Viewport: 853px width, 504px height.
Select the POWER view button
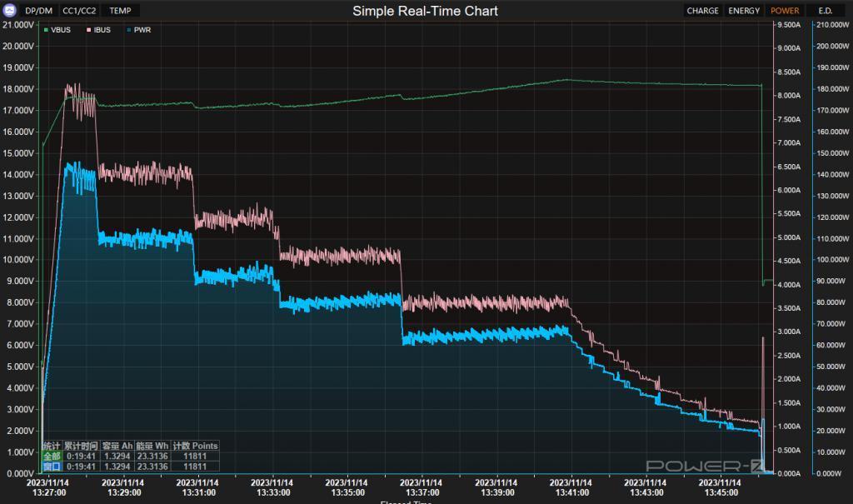tap(785, 11)
